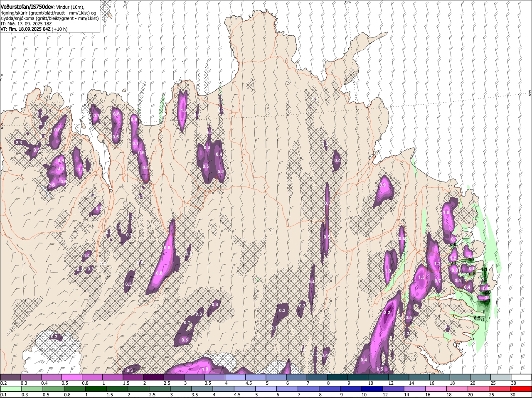Click the rain scale swatch starting at 4
Image resolution: width=532 pixels, height=398 pixels.
(224, 389)
